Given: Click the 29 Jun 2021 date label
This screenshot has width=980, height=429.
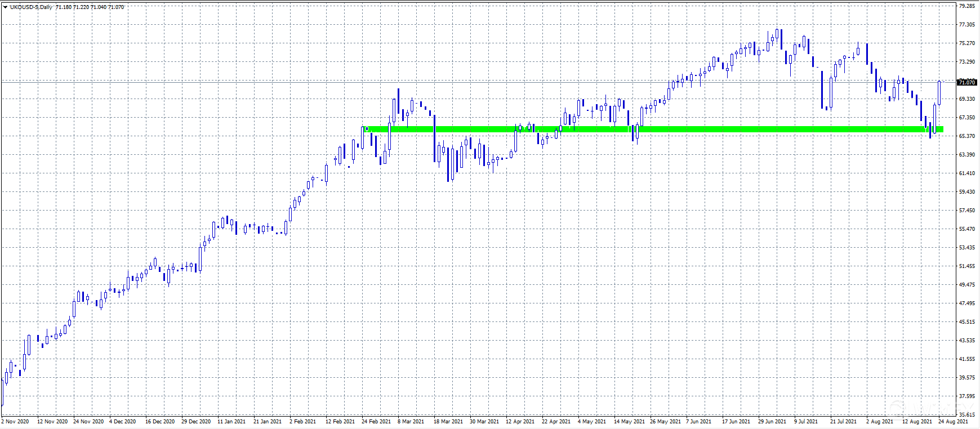Looking at the screenshot, I should click(x=772, y=421).
